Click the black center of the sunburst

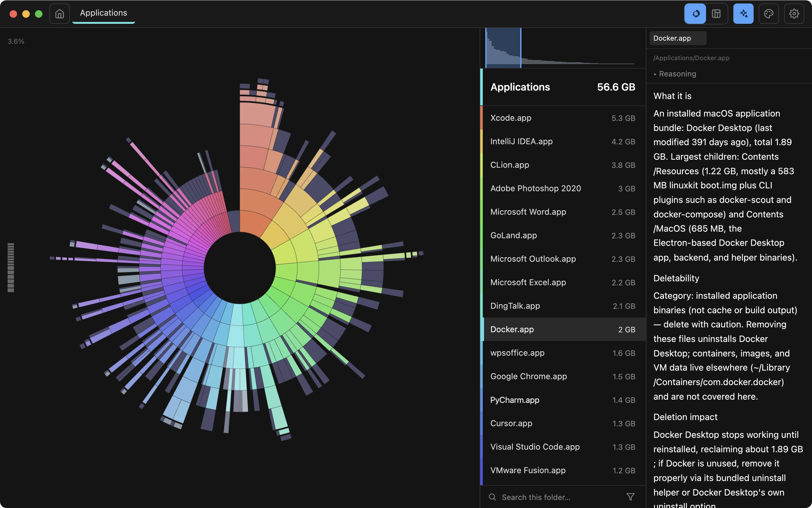pos(239,268)
